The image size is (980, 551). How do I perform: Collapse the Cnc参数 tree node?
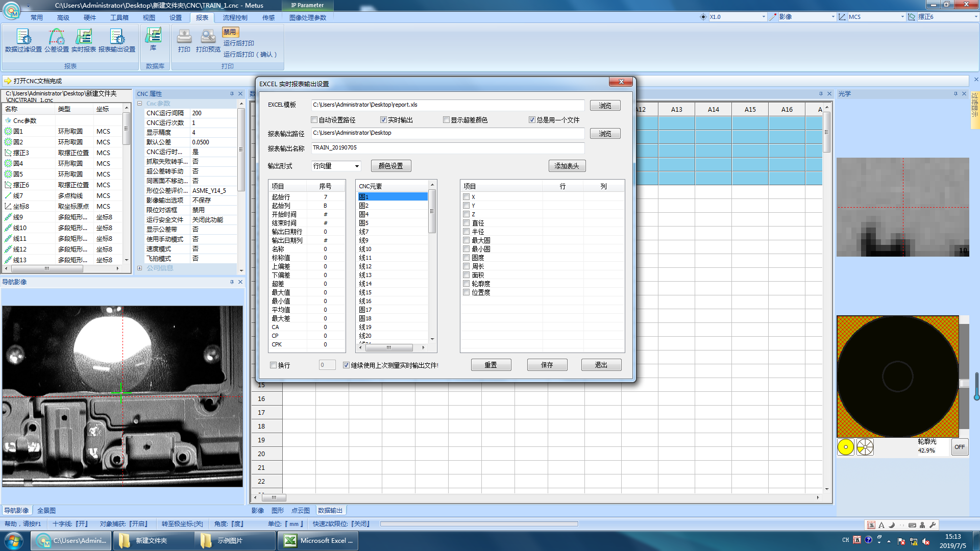pyautogui.click(x=139, y=104)
